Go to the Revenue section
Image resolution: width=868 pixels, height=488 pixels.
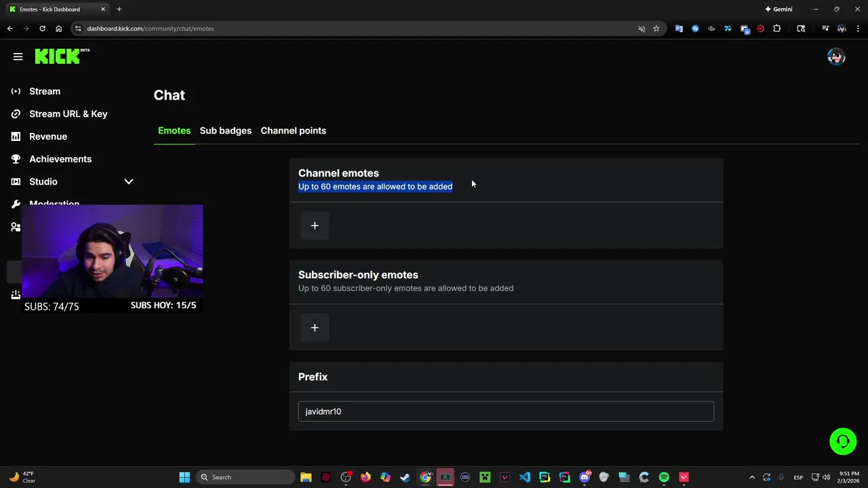[x=48, y=136]
